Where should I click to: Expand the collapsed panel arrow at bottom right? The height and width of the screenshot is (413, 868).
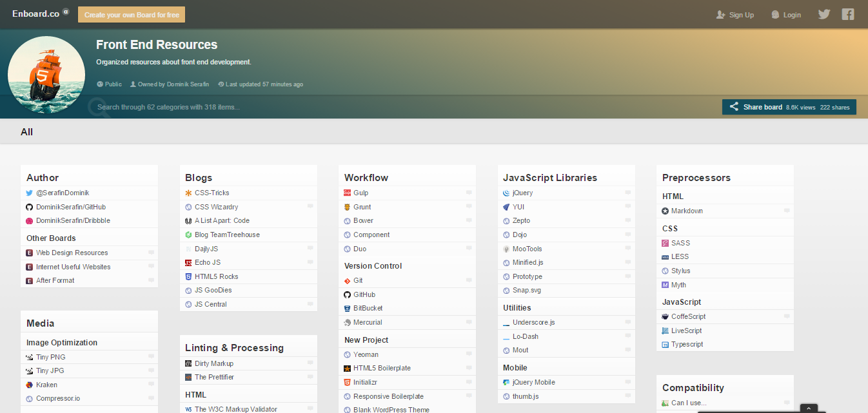[809, 408]
